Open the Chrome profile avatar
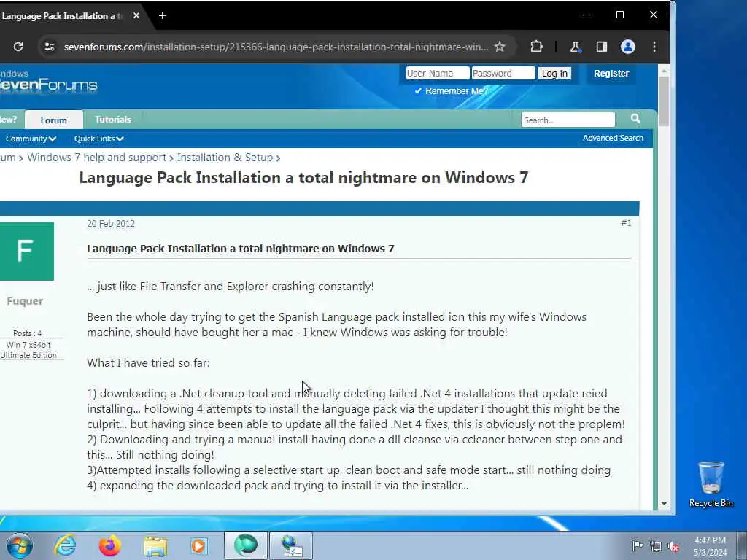Viewport: 747px width, 560px height. tap(628, 47)
